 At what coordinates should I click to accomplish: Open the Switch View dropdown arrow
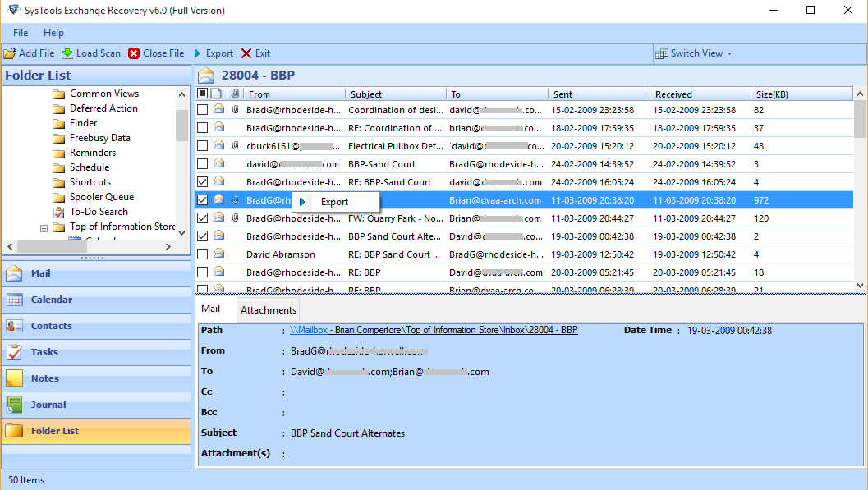click(729, 53)
